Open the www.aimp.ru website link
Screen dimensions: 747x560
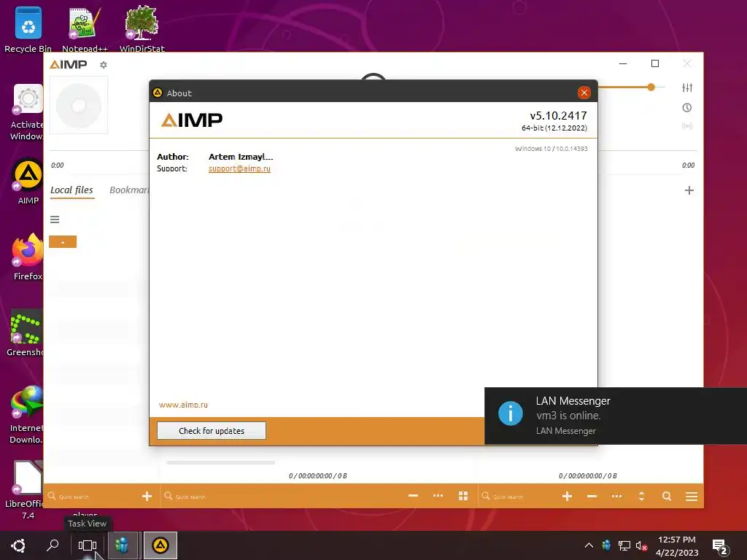coord(183,405)
